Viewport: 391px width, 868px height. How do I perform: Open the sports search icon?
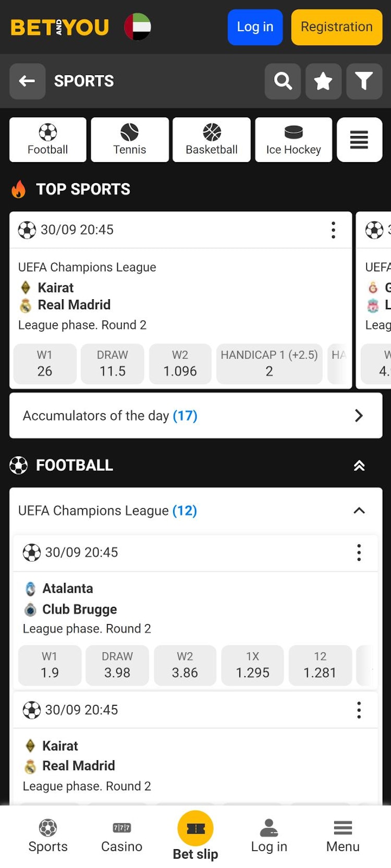[x=283, y=81]
